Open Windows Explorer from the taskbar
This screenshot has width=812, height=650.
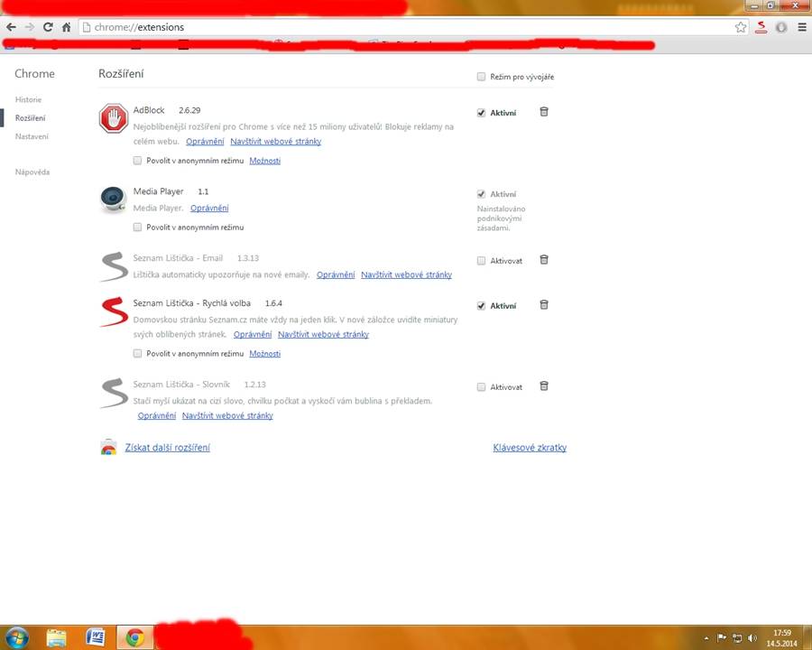pyautogui.click(x=57, y=637)
